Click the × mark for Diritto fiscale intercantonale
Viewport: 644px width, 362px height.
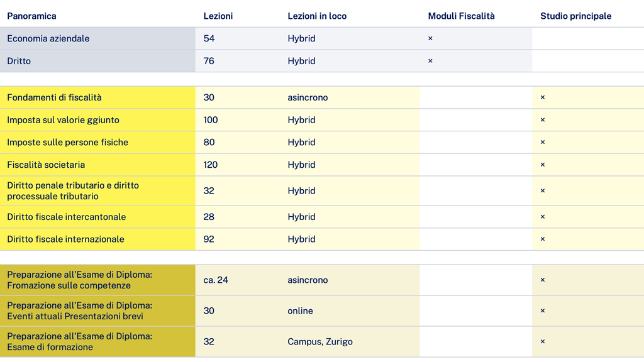tap(542, 217)
